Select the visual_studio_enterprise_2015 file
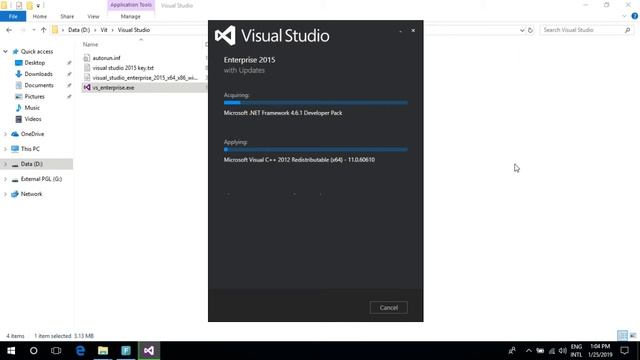Screen dimensions: 640x360 tap(144, 78)
